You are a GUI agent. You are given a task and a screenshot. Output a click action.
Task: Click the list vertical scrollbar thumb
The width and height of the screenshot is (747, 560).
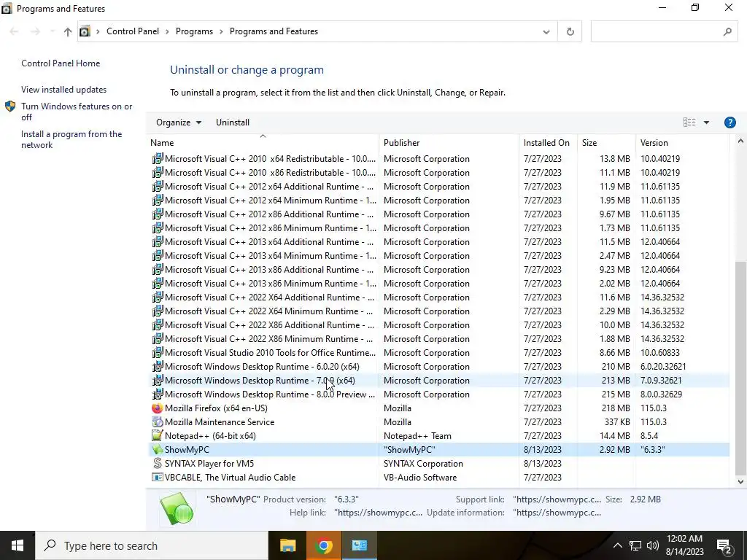740,367
